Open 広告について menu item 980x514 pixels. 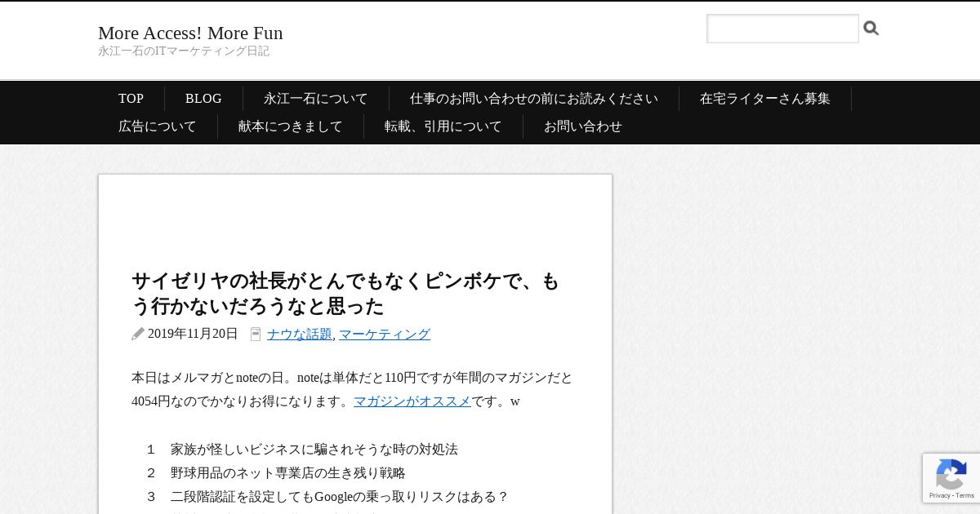tap(158, 126)
